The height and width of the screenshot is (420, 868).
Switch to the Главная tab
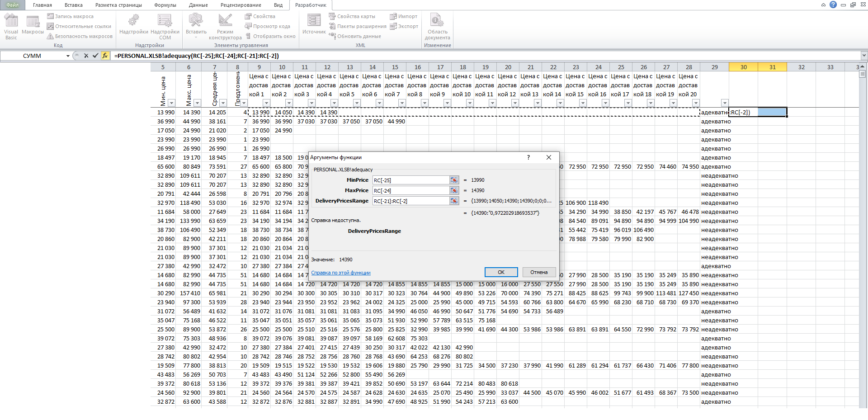point(42,5)
